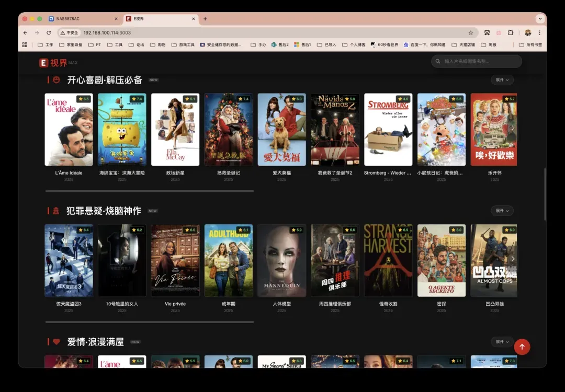Click the page vertical scrollbar
Screen dimensions: 565x392
coord(545,194)
